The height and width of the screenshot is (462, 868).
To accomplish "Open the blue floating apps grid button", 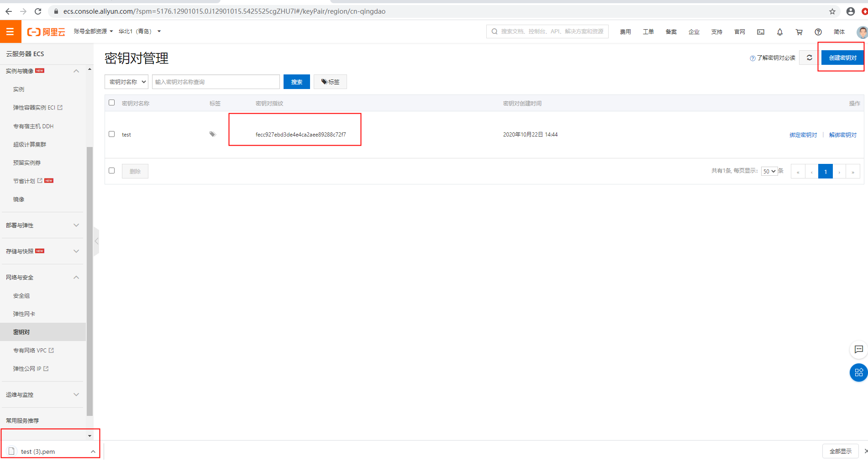I will (x=858, y=373).
